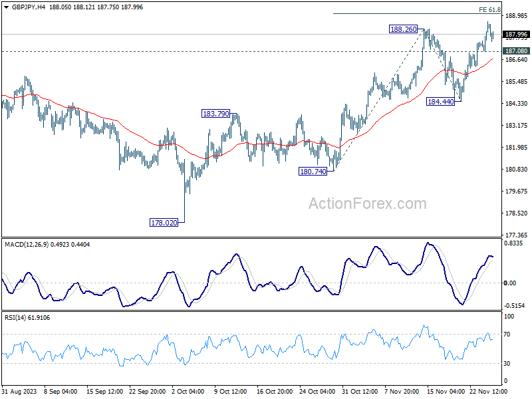532x399 pixels.
Task: Select the 183.790 price label
Action: point(215,114)
